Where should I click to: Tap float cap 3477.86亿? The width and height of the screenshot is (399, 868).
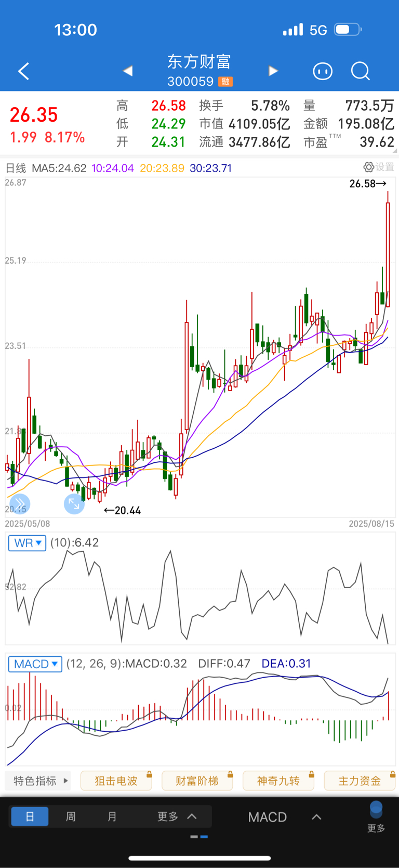259,142
